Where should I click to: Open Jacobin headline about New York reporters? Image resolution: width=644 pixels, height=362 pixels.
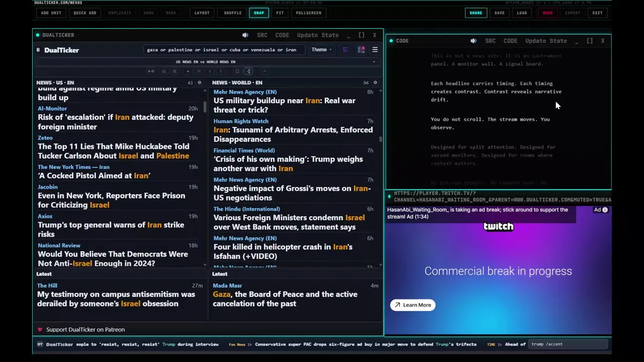[x=111, y=200]
